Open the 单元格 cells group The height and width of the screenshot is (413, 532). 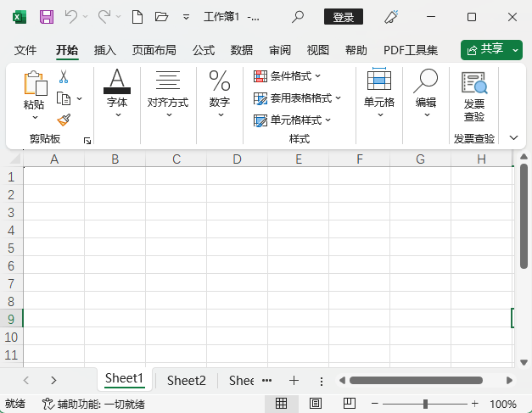(379, 92)
